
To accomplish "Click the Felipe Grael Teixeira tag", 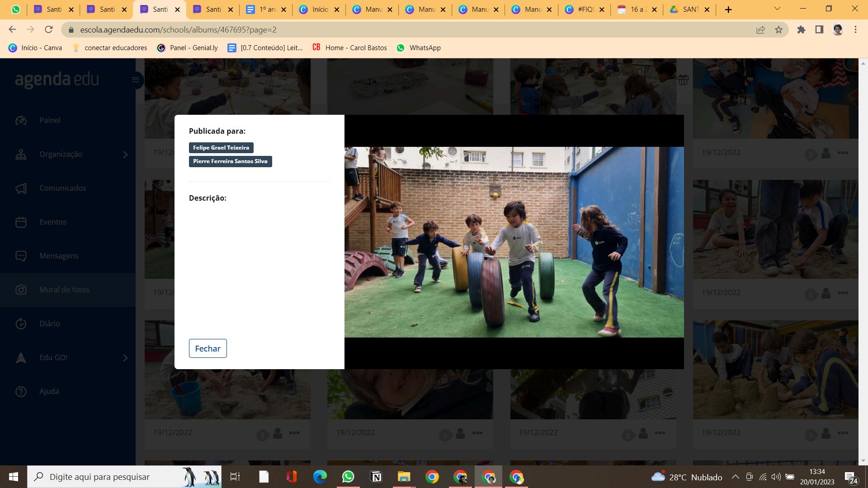I will 221,148.
